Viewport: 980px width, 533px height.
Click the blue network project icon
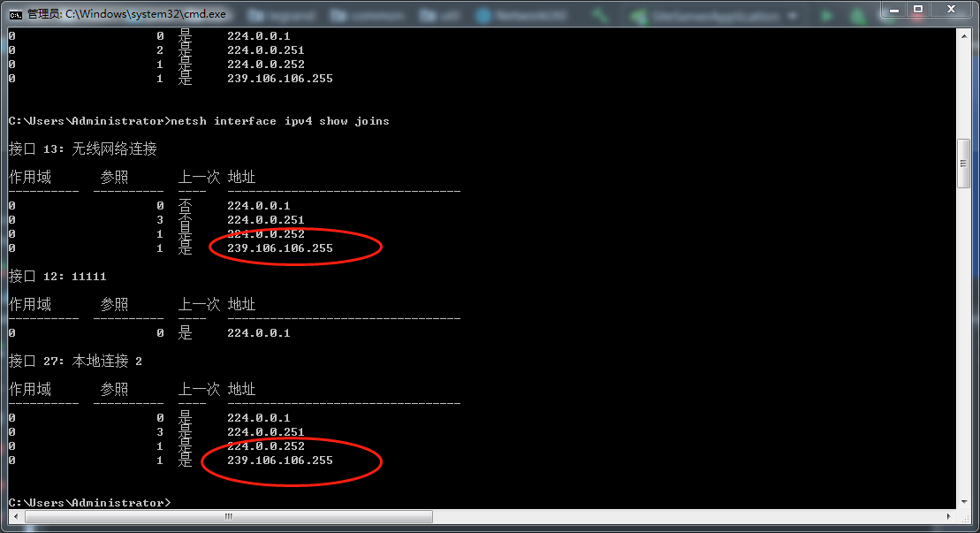[483, 14]
